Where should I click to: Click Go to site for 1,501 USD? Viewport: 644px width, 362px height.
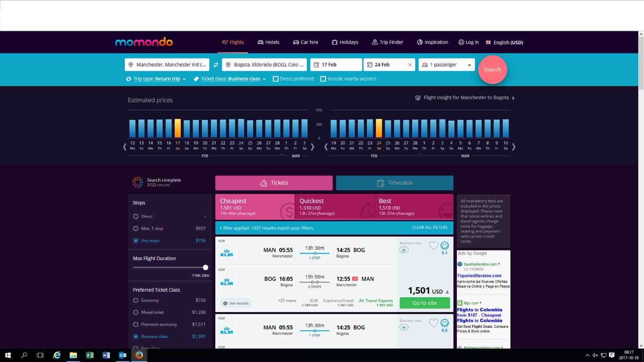tap(425, 303)
